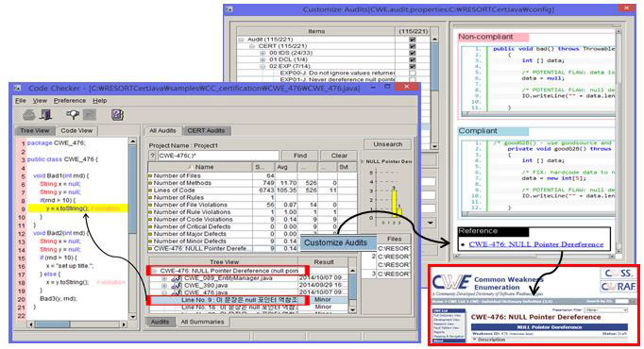Switch to the Code View tab

(x=76, y=130)
